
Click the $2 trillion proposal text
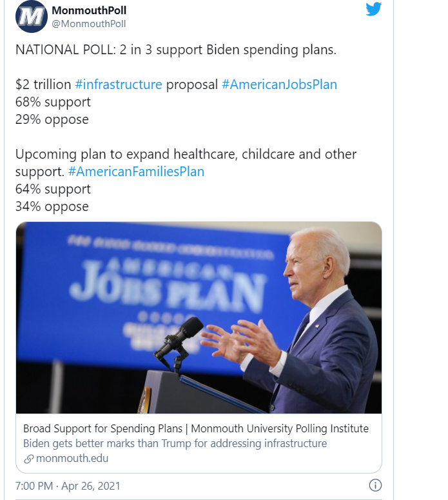(43, 85)
